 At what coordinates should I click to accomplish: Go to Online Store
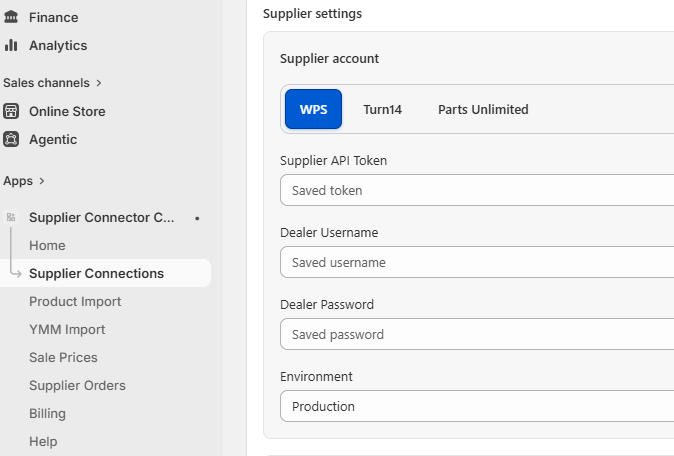67,112
